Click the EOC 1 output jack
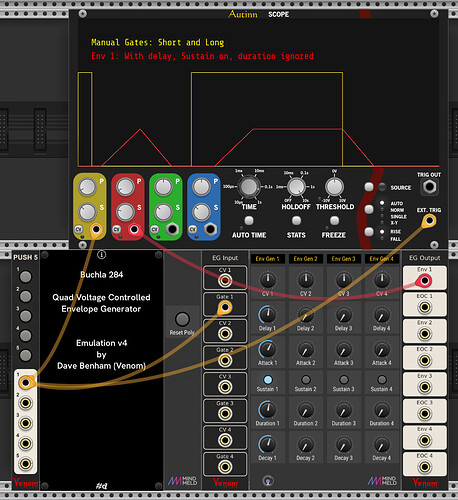The width and height of the screenshot is (458, 500). click(424, 307)
